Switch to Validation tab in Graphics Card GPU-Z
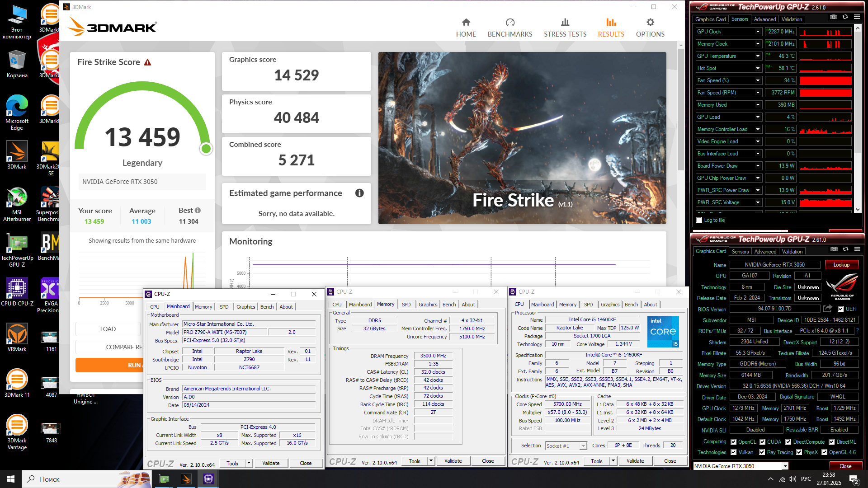Image resolution: width=868 pixels, height=488 pixels. click(x=792, y=252)
